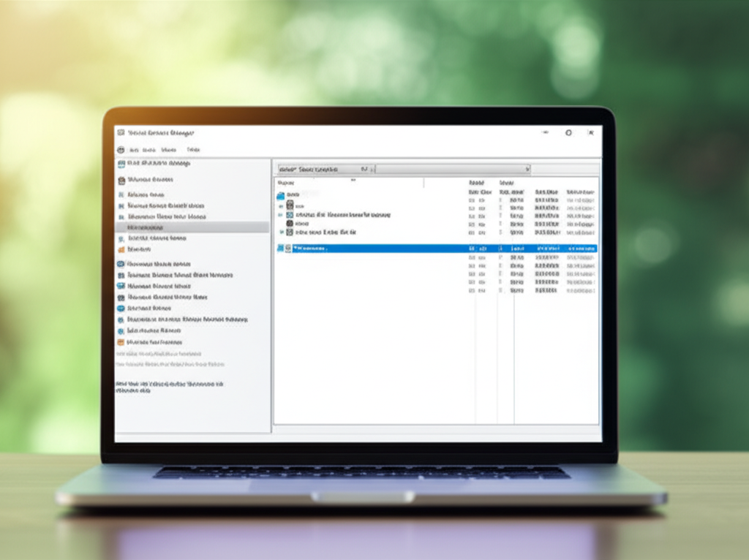Click the round icon starting the menu bar
The width and height of the screenshot is (749, 560).
click(x=121, y=149)
